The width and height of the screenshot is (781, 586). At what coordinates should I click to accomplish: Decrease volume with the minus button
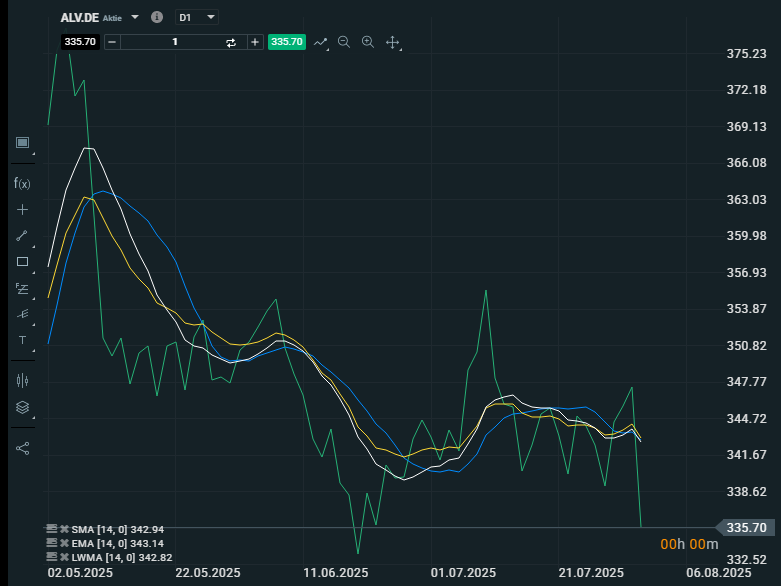coord(112,42)
